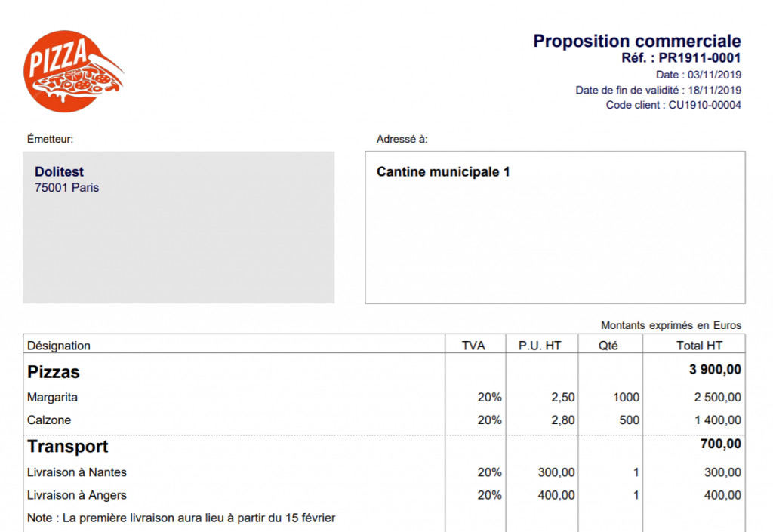Click Nantes delivery unit price '300,00'
The image size is (773, 532).
pos(556,472)
